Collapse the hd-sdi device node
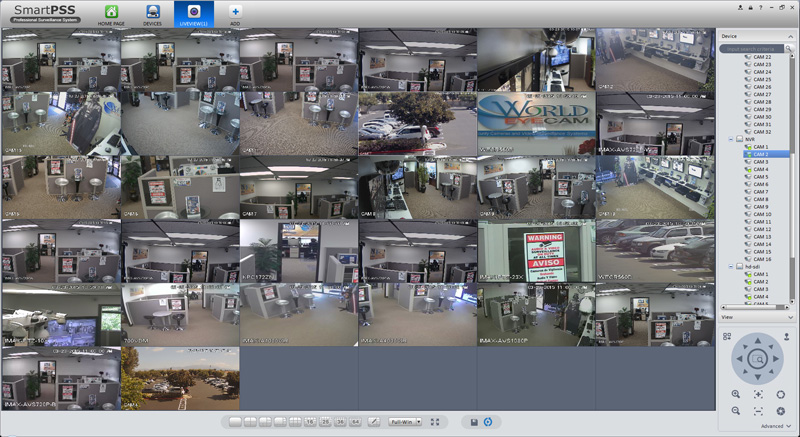 tap(731, 267)
